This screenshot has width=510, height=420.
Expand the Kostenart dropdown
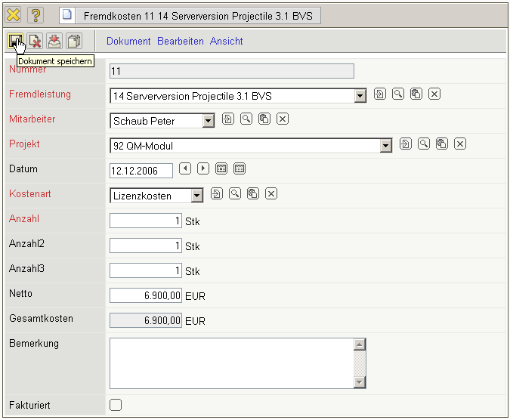coord(197,196)
